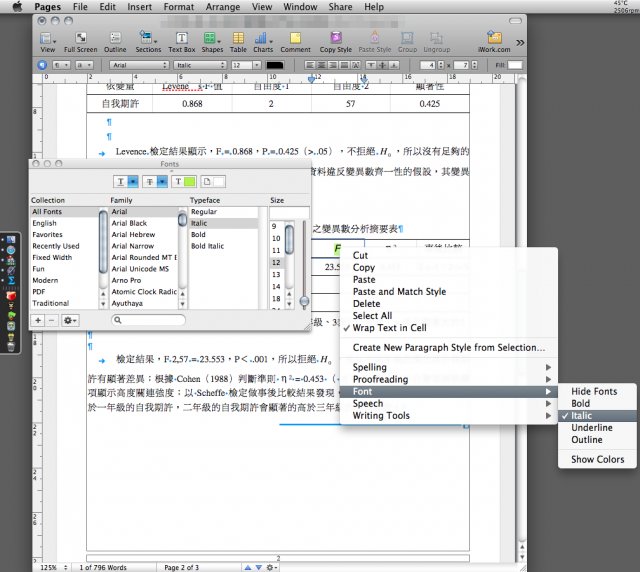Open the Fonts panel gear action menu
Viewport: 640px width, 572px height.
coord(70,320)
